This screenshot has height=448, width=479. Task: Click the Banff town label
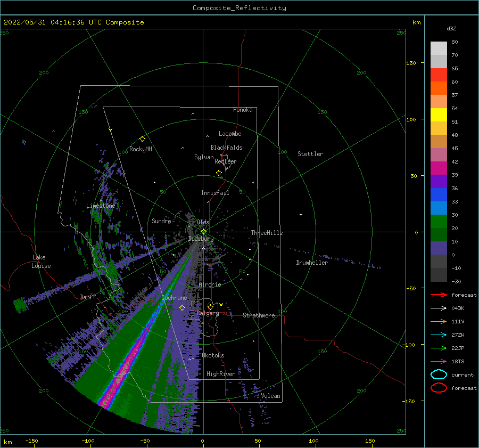[88, 297]
